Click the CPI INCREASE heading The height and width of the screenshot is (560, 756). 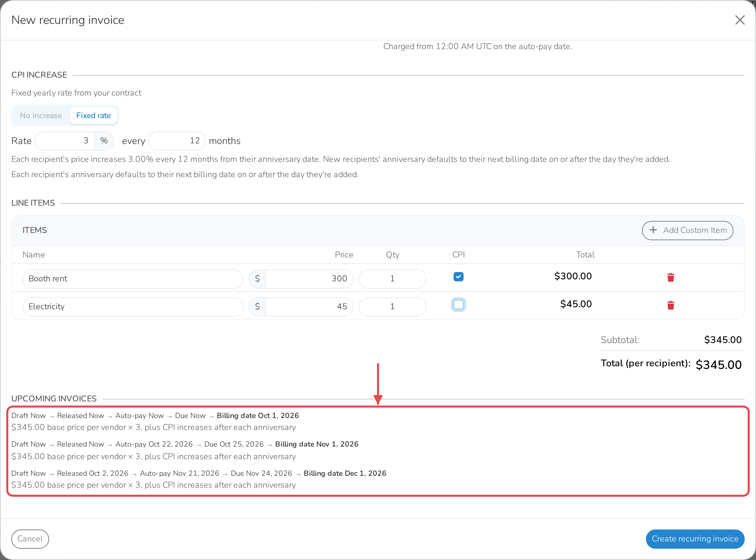point(39,75)
